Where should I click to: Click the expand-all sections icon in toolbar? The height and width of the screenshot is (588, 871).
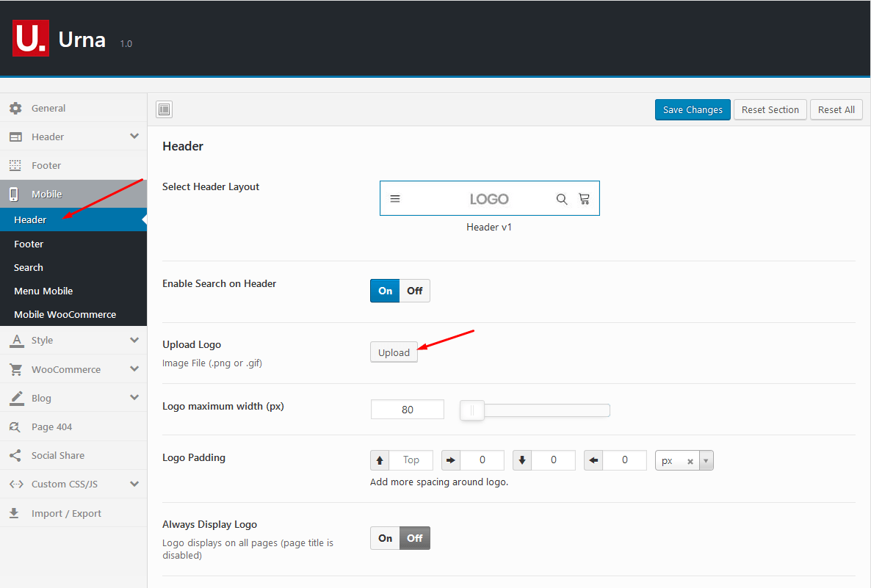[x=164, y=109]
